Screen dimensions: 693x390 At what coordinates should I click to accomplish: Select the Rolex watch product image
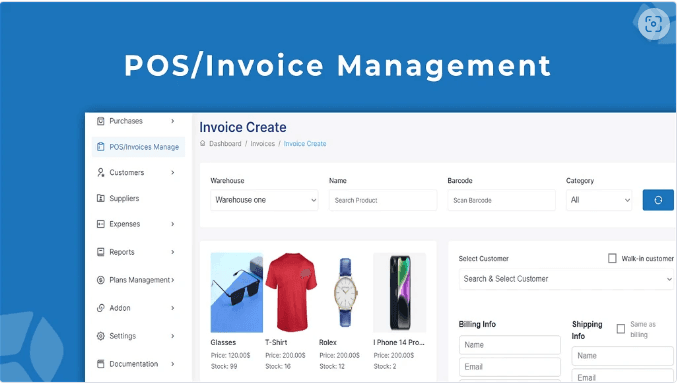pyautogui.click(x=345, y=292)
